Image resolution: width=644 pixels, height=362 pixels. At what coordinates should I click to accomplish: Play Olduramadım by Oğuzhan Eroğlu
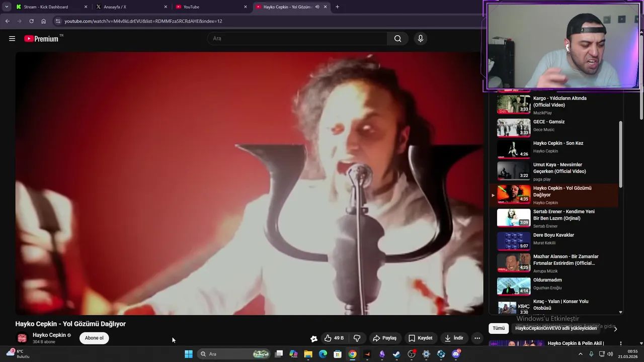[553, 286]
